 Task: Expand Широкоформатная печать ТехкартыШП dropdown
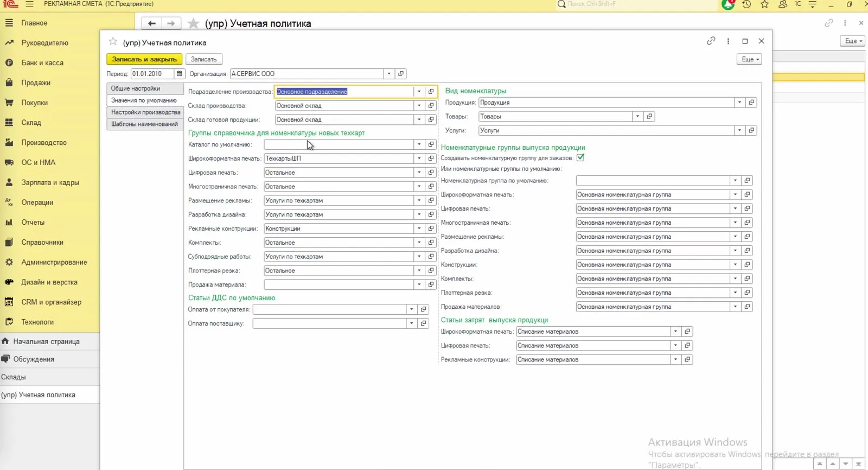(x=419, y=158)
